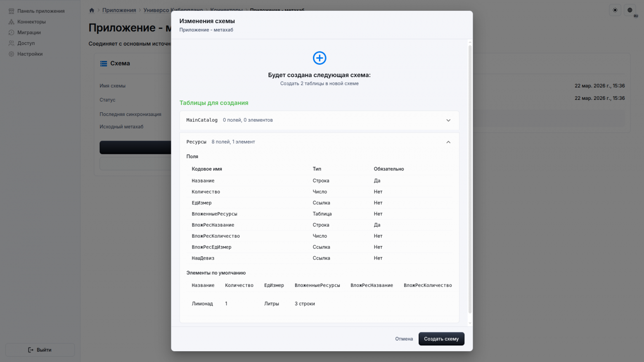
Task: Expand the MainCatalog table row
Action: pos(320,121)
